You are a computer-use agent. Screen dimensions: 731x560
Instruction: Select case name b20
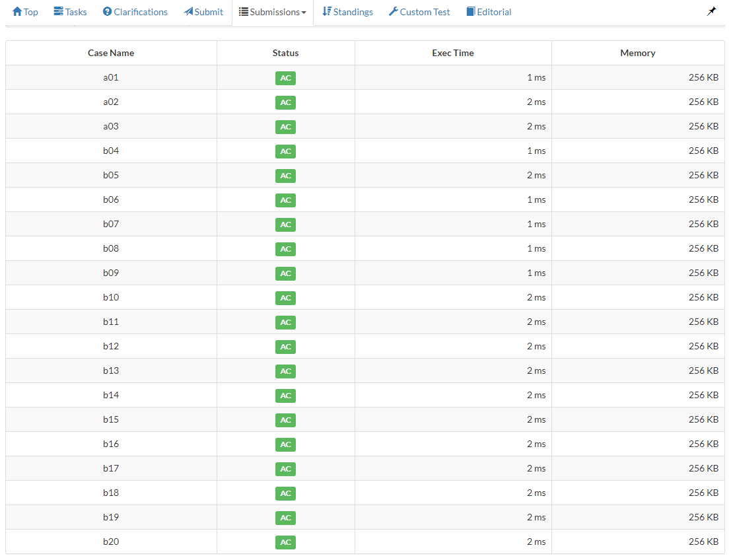111,542
